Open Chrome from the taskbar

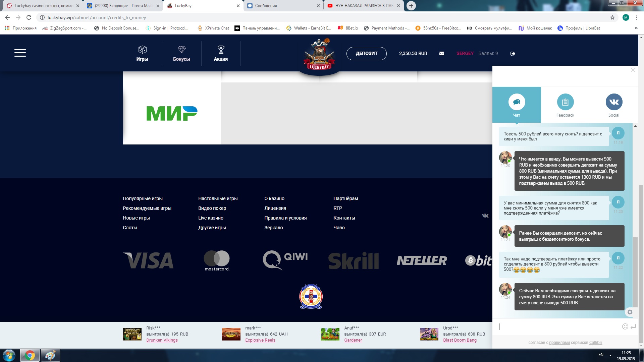point(30,355)
